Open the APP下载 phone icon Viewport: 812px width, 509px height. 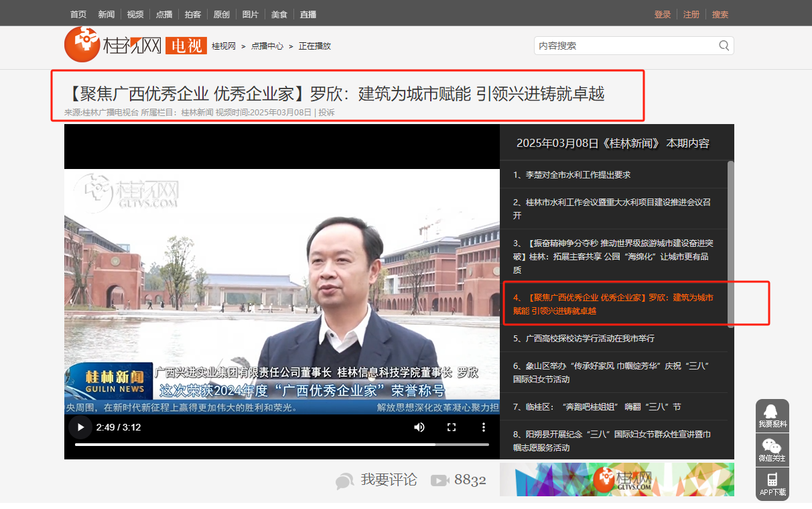coord(772,484)
